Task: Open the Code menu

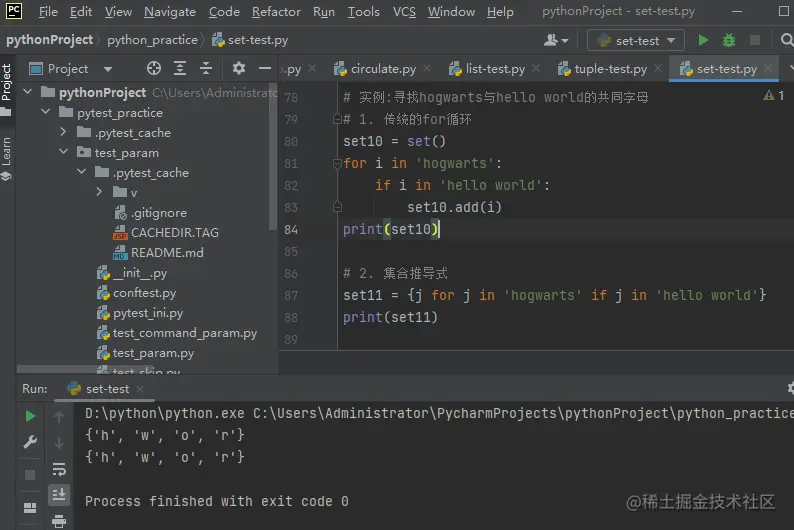Action: tap(224, 12)
